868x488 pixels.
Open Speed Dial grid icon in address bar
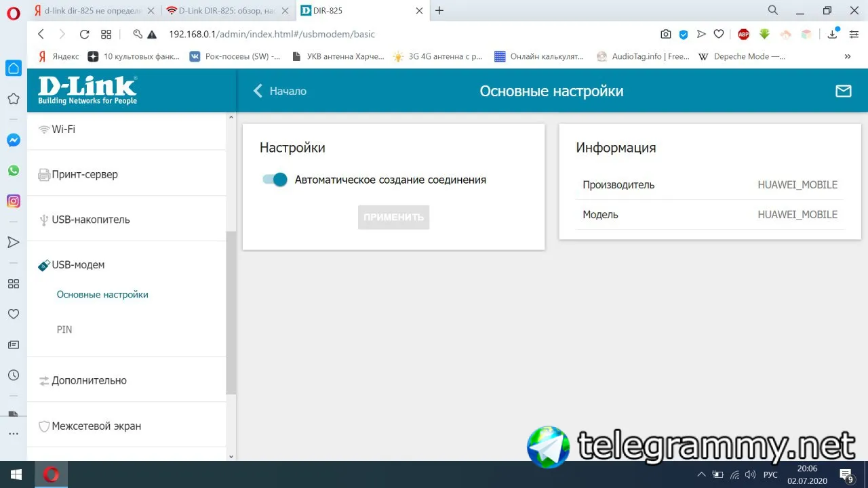[106, 34]
